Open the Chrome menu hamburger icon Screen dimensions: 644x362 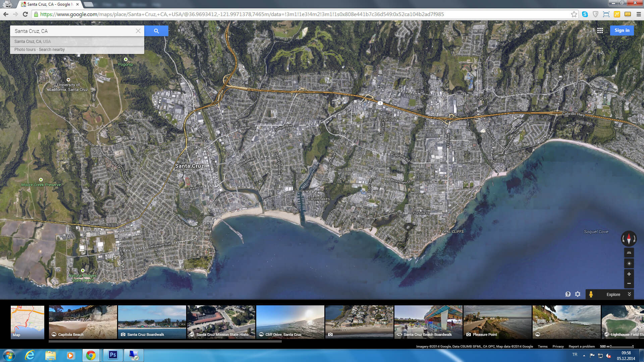[x=639, y=14]
